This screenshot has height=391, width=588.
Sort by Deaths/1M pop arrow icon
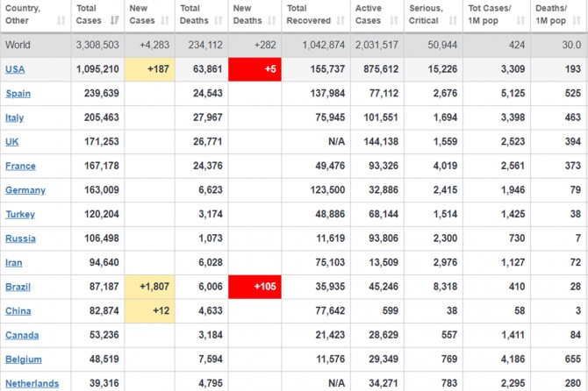[x=577, y=20]
